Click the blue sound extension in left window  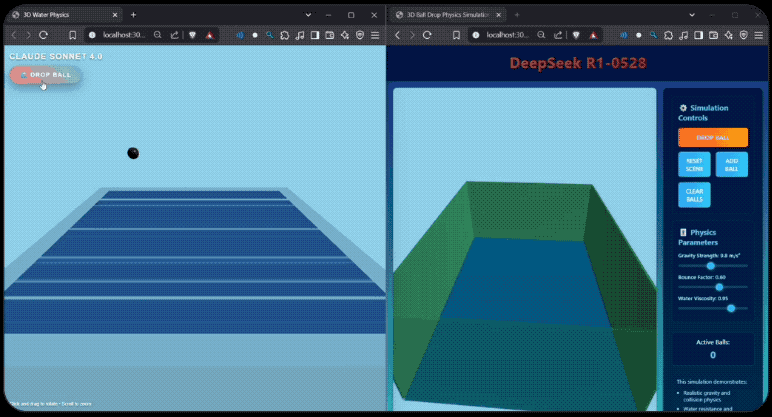pos(240,35)
